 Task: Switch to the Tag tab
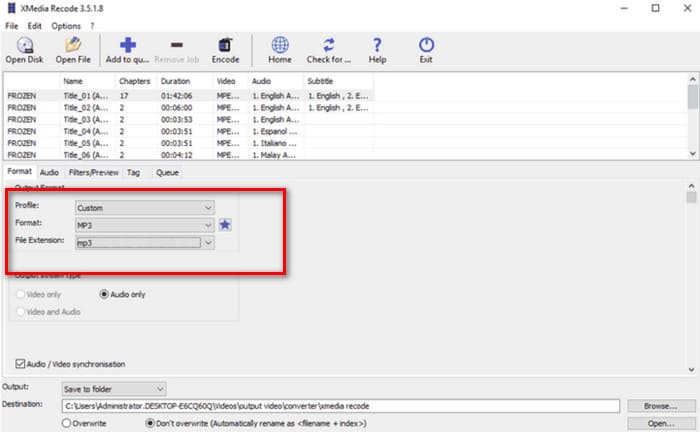[133, 173]
